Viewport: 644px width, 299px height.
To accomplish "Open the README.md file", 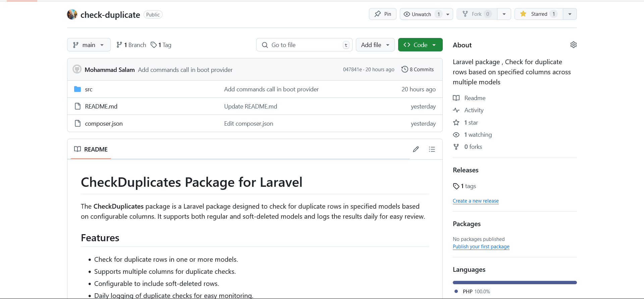I will tap(101, 106).
